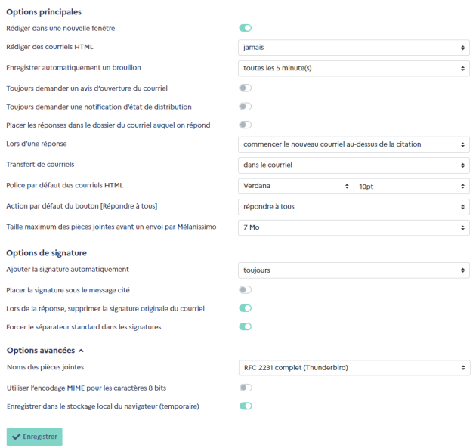Screen dimensions: 476x448
Task: Enable notification d'état de distribution toggle
Action: [x=246, y=107]
